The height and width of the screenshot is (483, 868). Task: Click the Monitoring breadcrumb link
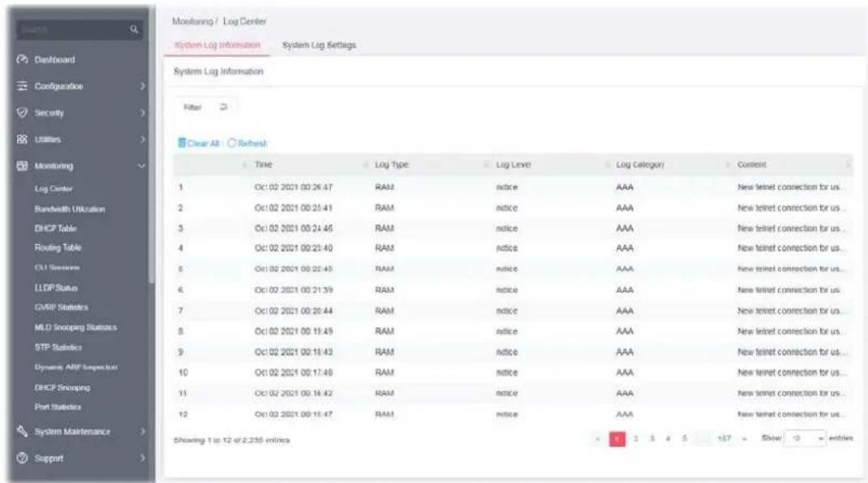(x=192, y=22)
